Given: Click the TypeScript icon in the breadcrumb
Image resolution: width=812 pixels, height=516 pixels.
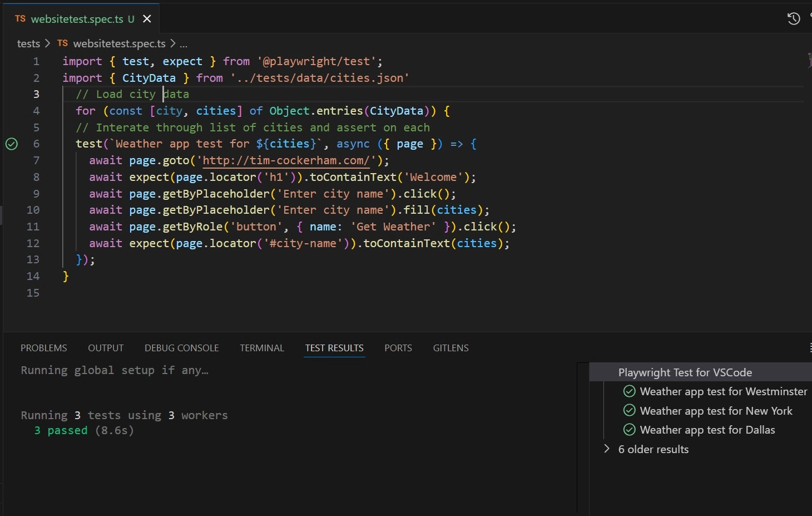Looking at the screenshot, I should [62, 43].
